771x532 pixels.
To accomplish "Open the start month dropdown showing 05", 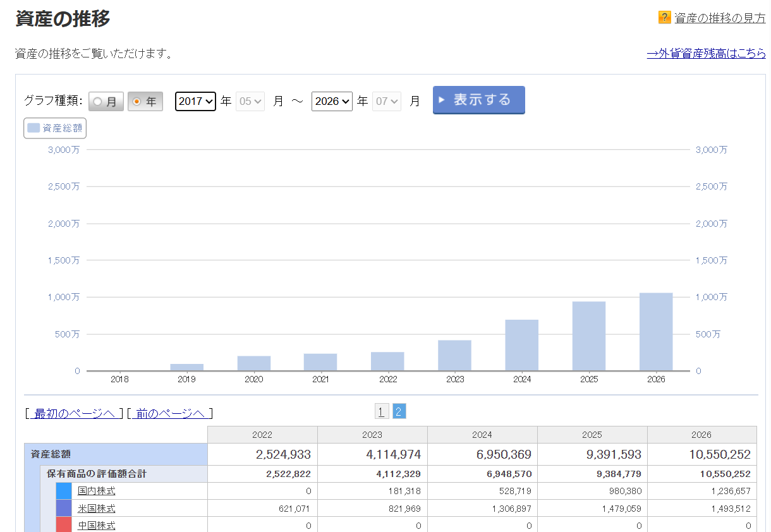I will [x=250, y=101].
